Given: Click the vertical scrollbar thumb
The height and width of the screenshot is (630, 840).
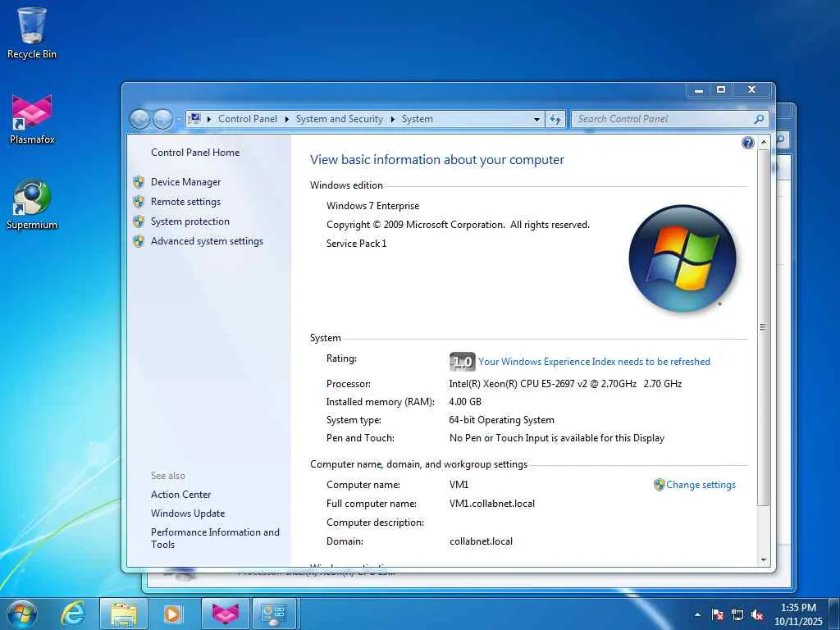Looking at the screenshot, I should (764, 326).
